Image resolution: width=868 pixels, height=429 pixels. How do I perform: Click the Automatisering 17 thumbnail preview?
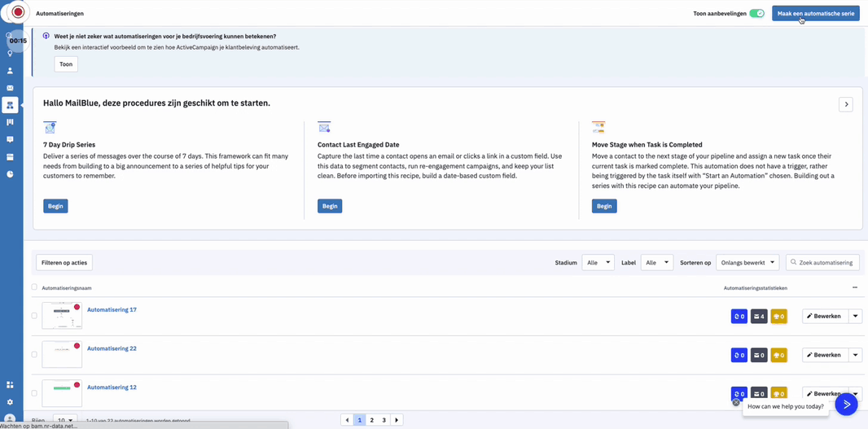point(62,316)
